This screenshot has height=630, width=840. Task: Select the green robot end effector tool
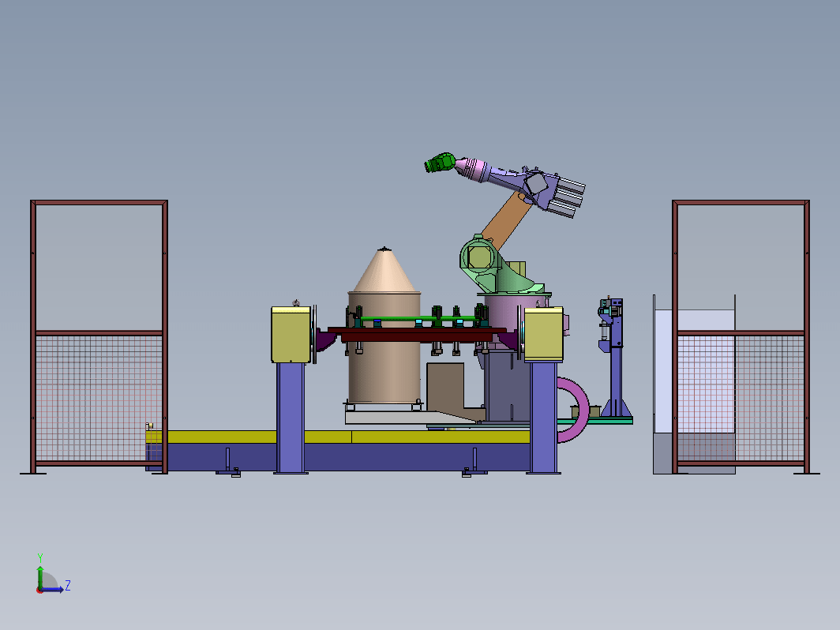(441, 163)
